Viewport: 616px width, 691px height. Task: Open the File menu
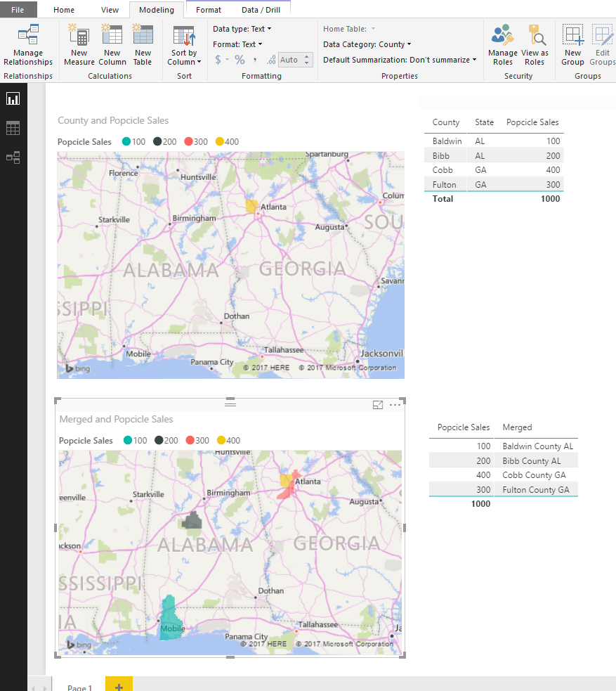click(18, 10)
